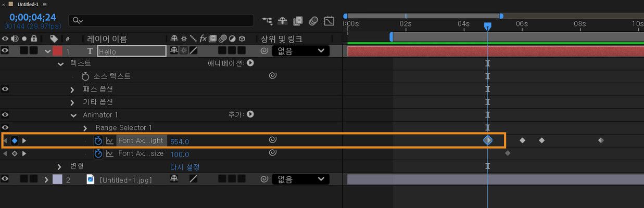
Task: Close the Untitled-1 timeline tab
Action: (x=4, y=4)
